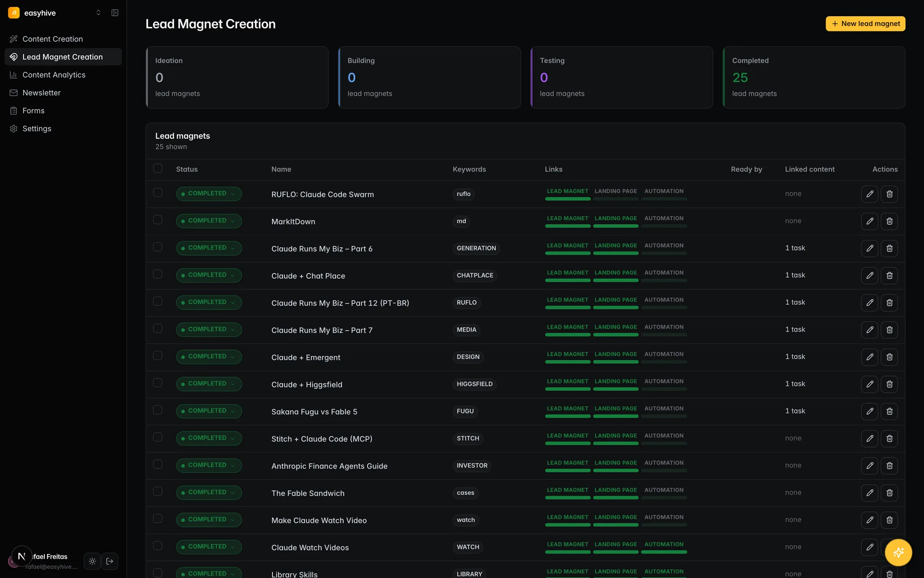Screen dimensions: 924x578
Task: Check the MarkItDown row checkbox
Action: coord(158,220)
